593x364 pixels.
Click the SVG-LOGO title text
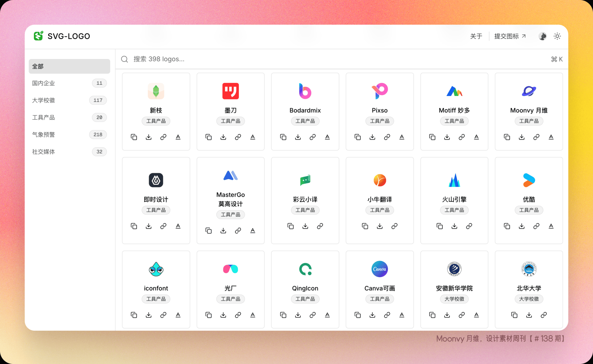click(69, 36)
